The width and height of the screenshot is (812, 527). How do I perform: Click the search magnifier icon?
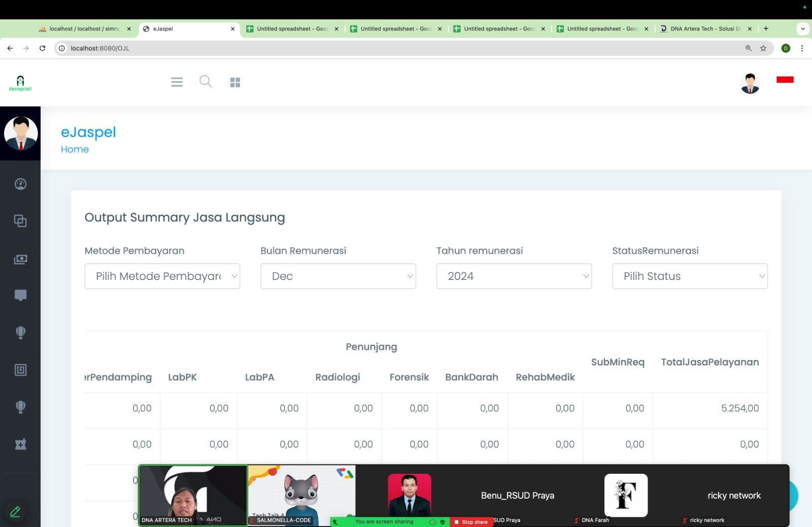pos(206,82)
